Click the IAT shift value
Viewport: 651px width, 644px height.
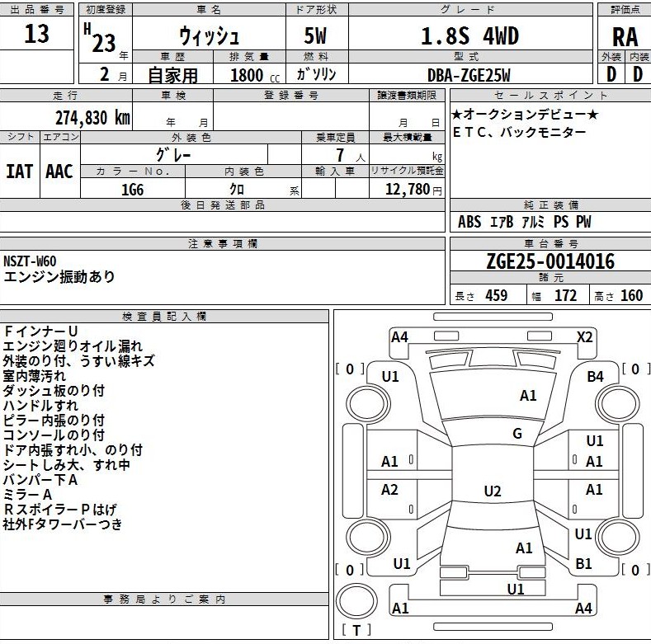pyautogui.click(x=19, y=172)
